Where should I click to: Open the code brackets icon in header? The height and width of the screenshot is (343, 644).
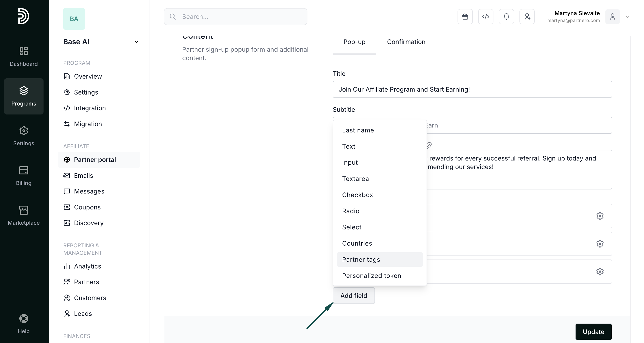tap(486, 17)
